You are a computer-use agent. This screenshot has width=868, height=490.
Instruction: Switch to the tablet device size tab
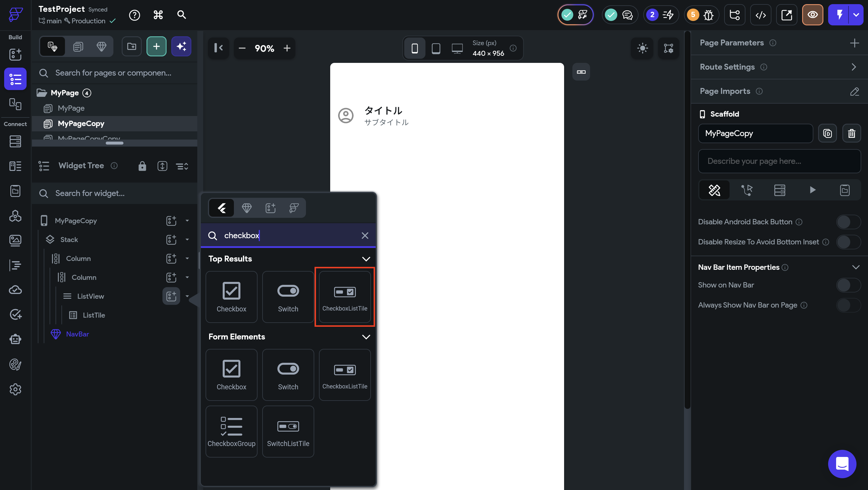(x=436, y=48)
